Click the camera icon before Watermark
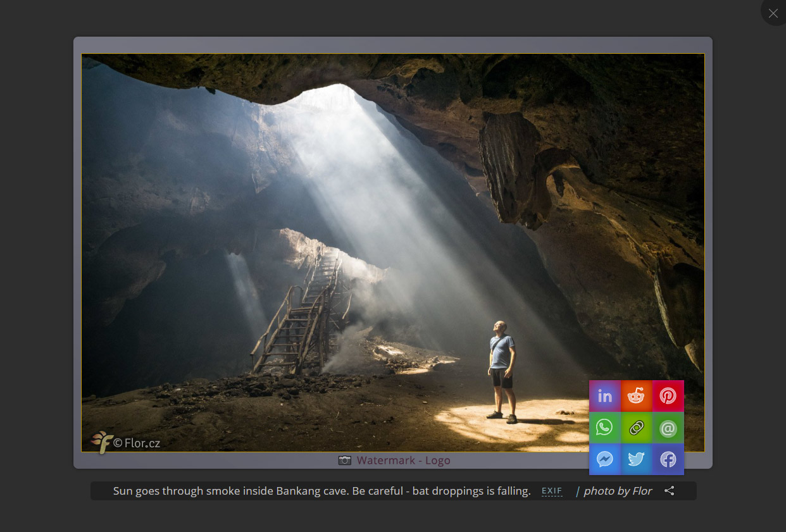The image size is (786, 532). (x=344, y=461)
